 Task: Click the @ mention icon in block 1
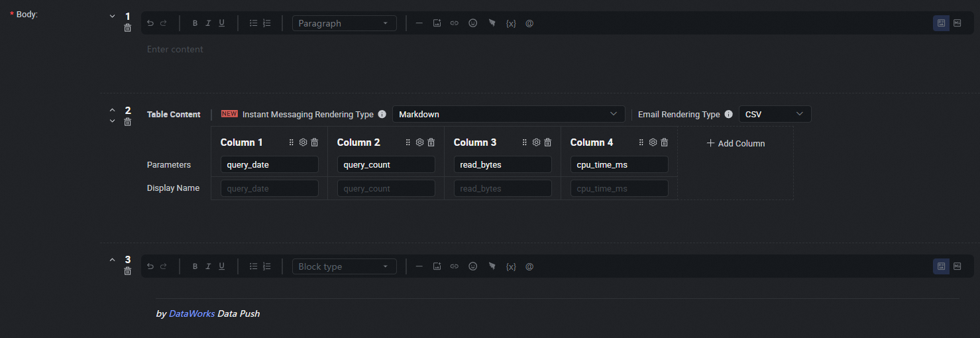coord(529,23)
